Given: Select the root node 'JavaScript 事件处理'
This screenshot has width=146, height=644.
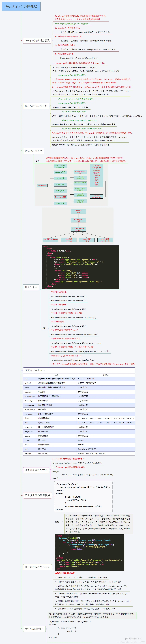Looking at the screenshot, I should [21, 6].
